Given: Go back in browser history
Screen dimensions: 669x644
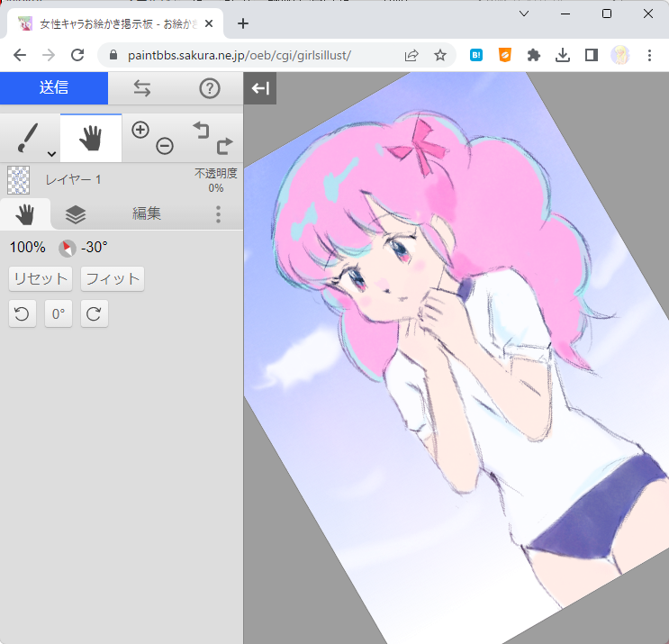Looking at the screenshot, I should [x=20, y=55].
